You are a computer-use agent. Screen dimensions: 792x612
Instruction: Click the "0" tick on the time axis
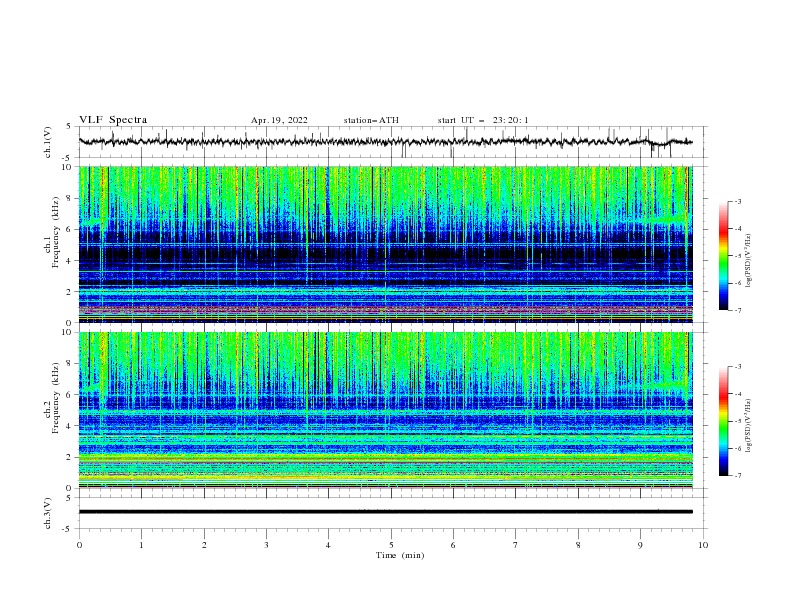click(x=79, y=545)
